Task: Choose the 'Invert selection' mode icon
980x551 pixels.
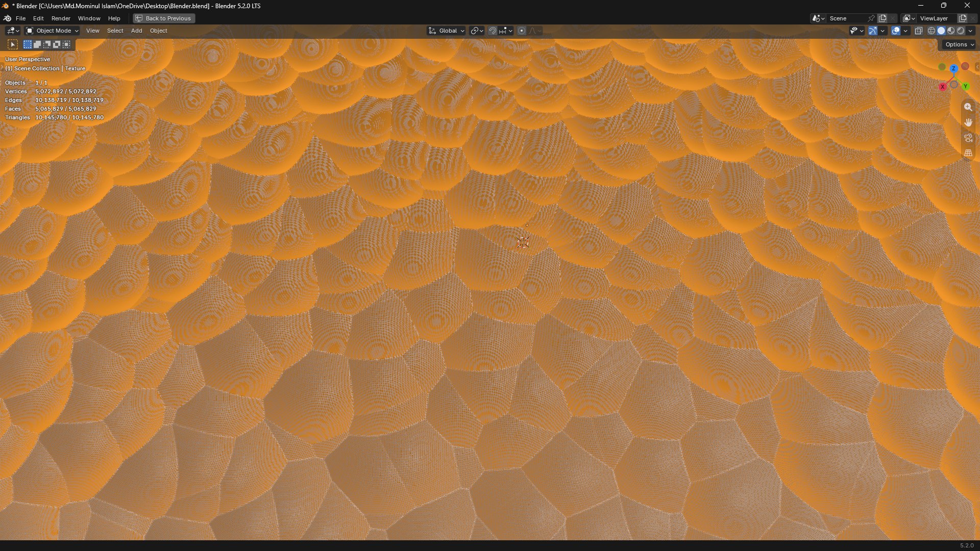Action: click(x=57, y=45)
